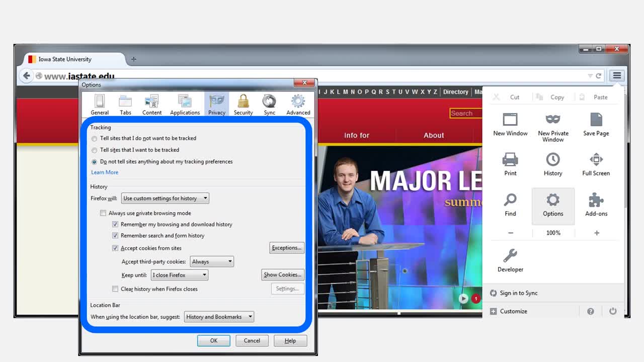
Task: Click 'About' site navigation item
Action: (x=434, y=135)
